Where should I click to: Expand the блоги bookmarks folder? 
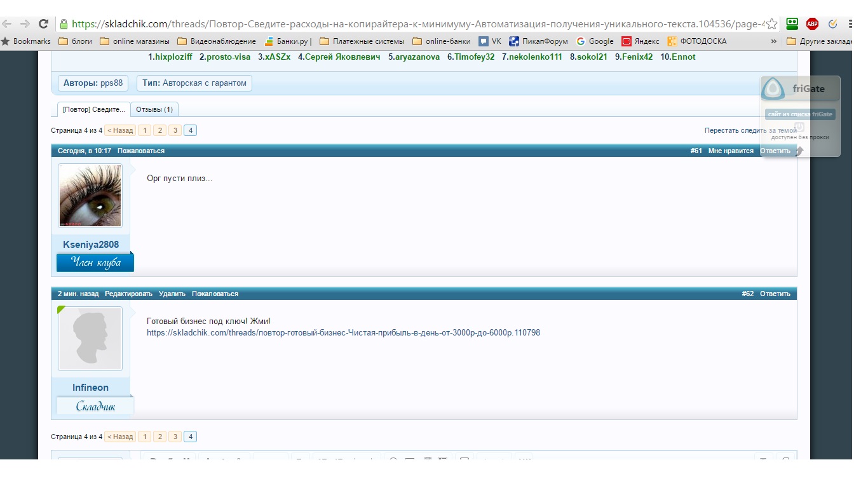75,41
